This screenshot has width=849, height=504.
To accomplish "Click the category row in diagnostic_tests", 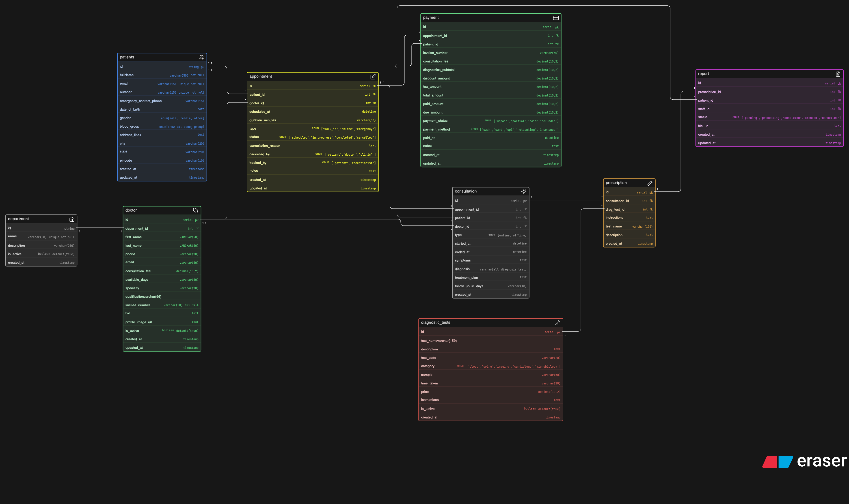I will pos(428,367).
